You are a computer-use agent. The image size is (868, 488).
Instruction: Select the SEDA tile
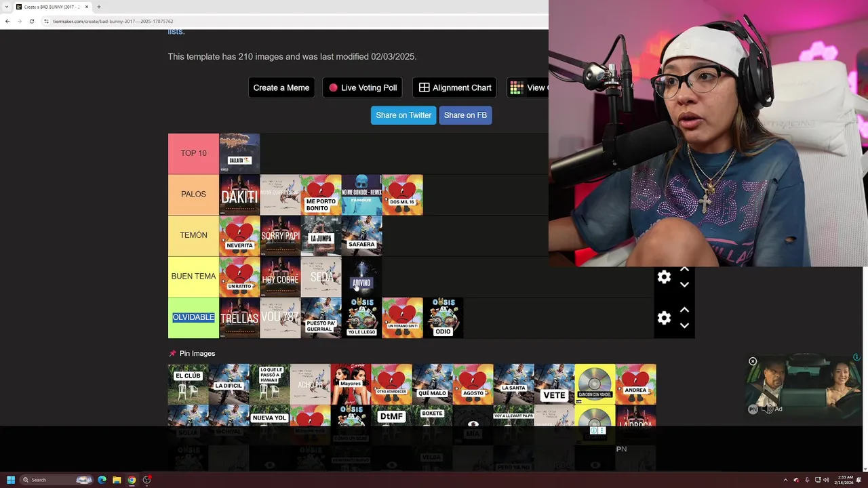[x=321, y=277]
